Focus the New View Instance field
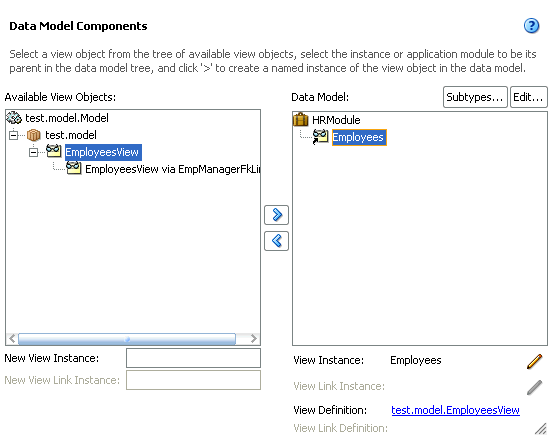This screenshot has width=552, height=442. [193, 358]
